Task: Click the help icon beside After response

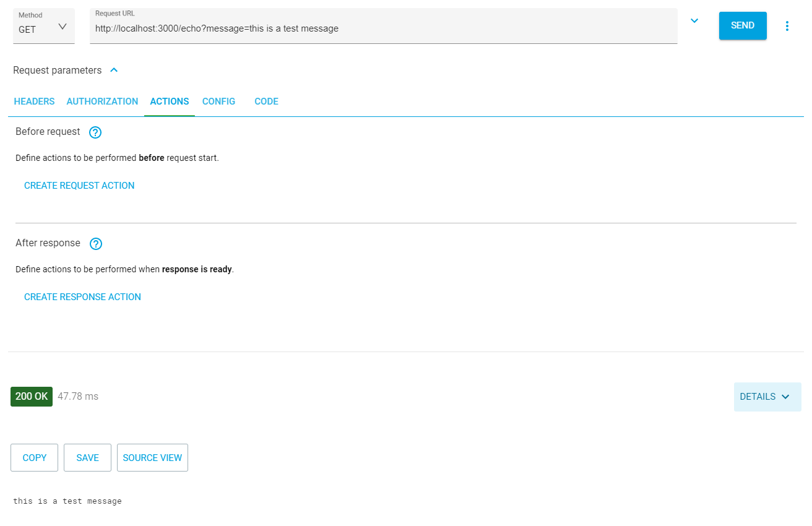Action: [96, 244]
